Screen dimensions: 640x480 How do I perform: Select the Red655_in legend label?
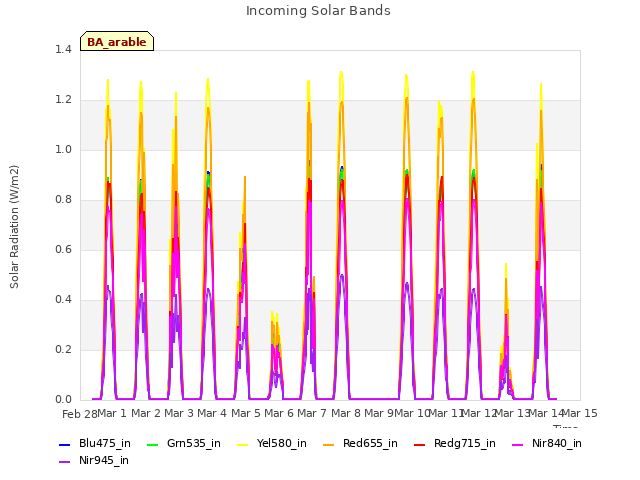point(370,444)
